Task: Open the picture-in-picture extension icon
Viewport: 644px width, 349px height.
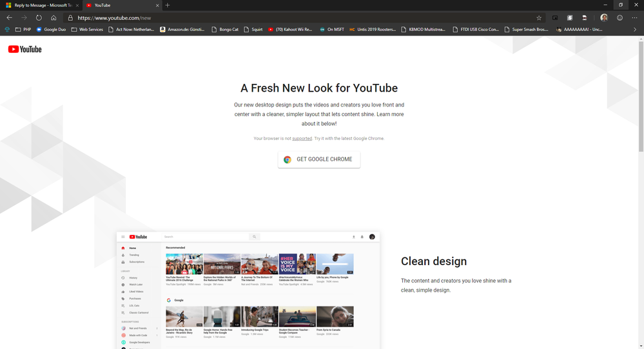Action: click(x=555, y=17)
